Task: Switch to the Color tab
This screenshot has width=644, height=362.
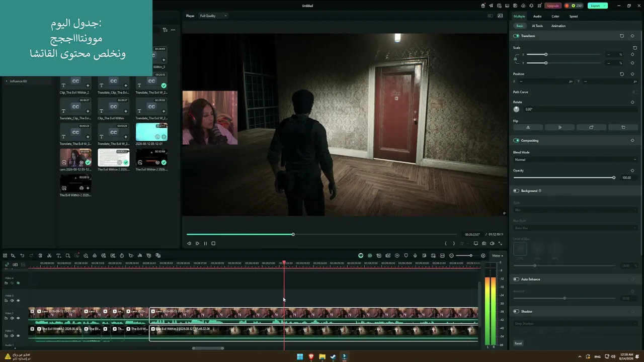Action: click(x=555, y=16)
